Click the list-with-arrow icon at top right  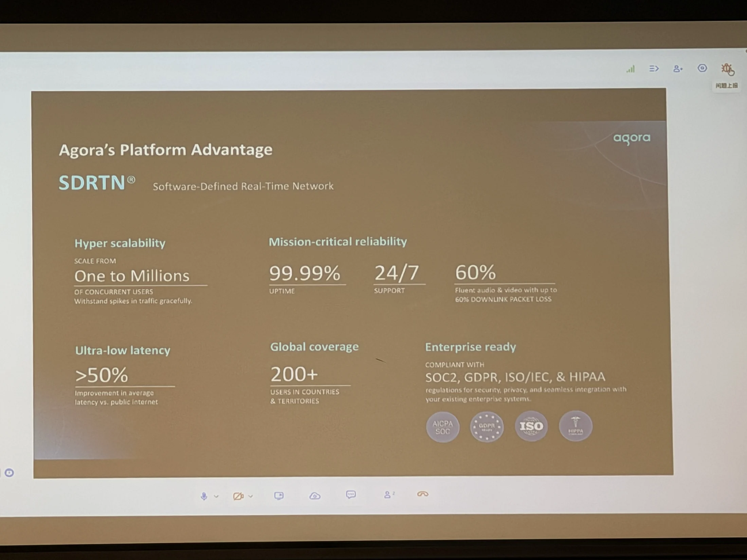(654, 69)
